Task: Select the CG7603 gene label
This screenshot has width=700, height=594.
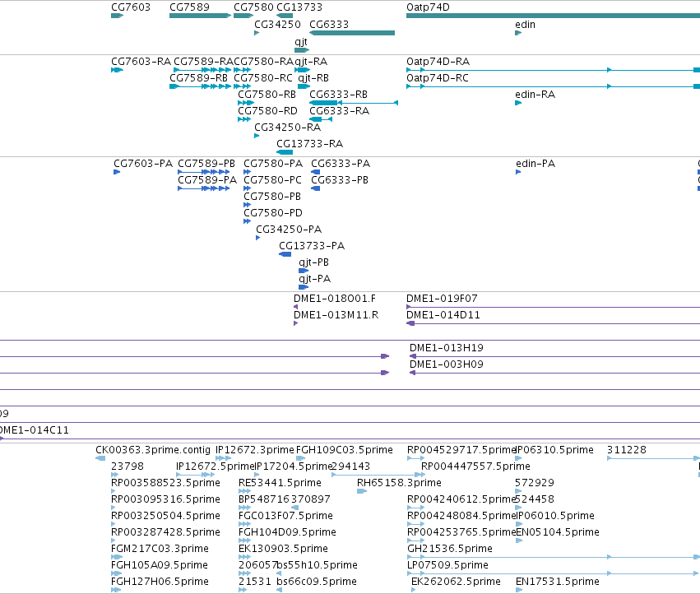Action: coord(130,7)
